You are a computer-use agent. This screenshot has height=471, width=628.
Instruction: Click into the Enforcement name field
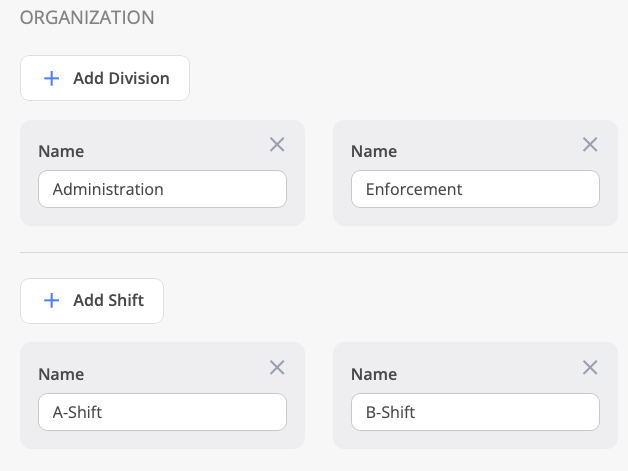point(475,189)
